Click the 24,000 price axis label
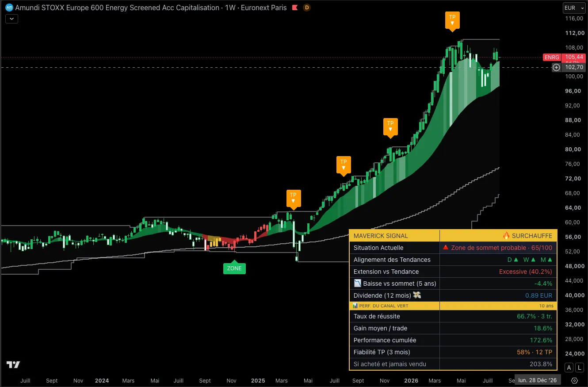The height and width of the screenshot is (387, 588). click(574, 353)
